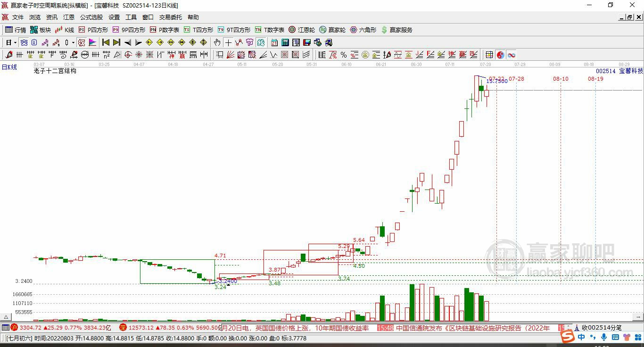Click the grid table icon beside yin-yang
This screenshot has height=347, width=644.
[489, 55]
